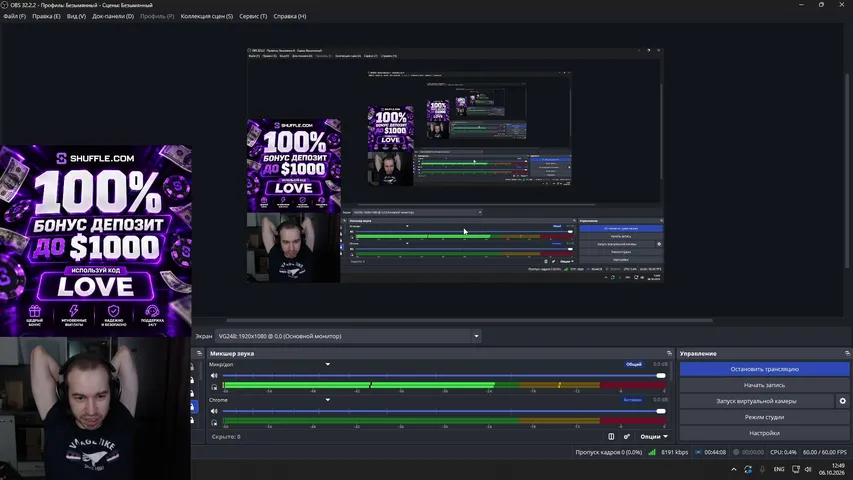This screenshot has height=480, width=853.
Task: Open the Вид menu
Action: 76,16
